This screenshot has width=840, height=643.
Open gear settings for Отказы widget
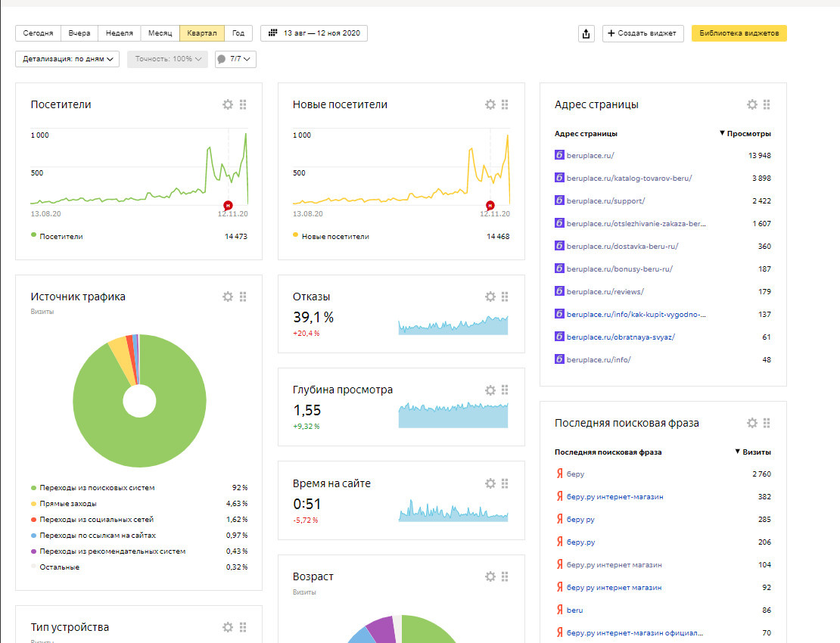(490, 297)
